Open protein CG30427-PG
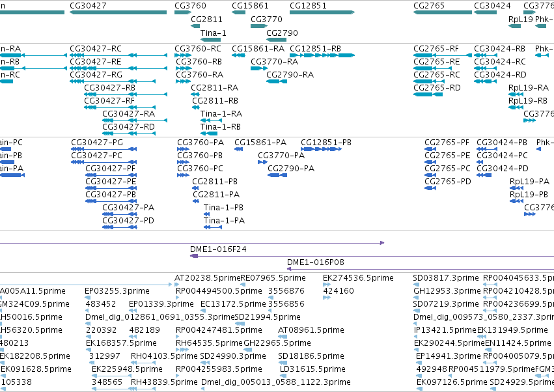The image size is (554, 392). pos(104,149)
